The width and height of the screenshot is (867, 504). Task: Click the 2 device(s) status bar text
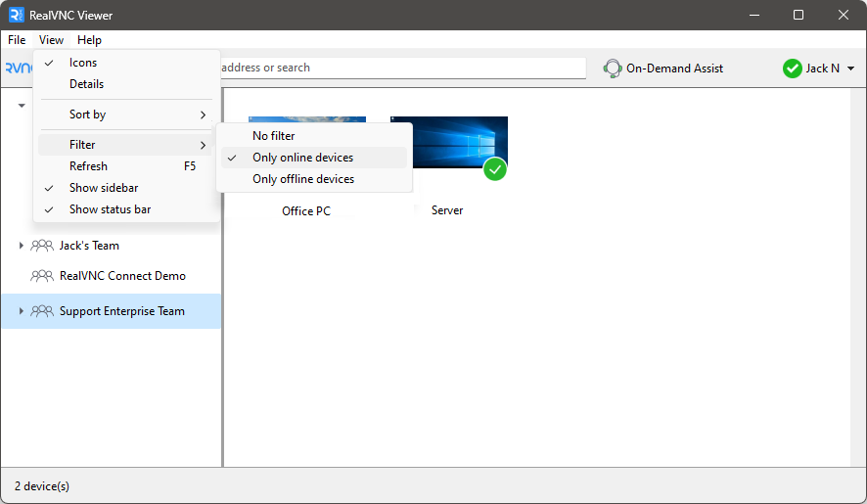click(x=42, y=486)
